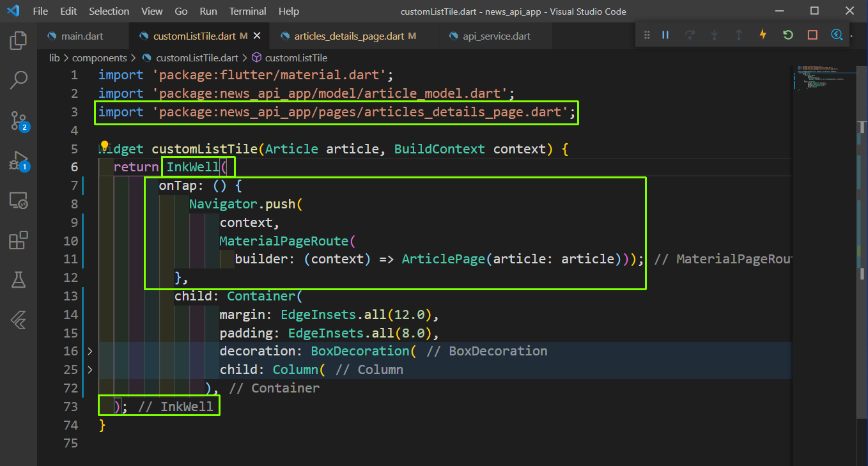Image resolution: width=868 pixels, height=466 pixels.
Task: Click 'Navigator' on line 8
Action: (223, 205)
